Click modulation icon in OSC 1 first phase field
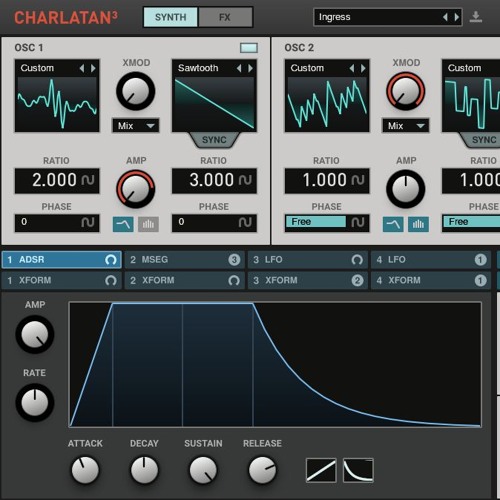This screenshot has height=500, width=500. click(88, 222)
